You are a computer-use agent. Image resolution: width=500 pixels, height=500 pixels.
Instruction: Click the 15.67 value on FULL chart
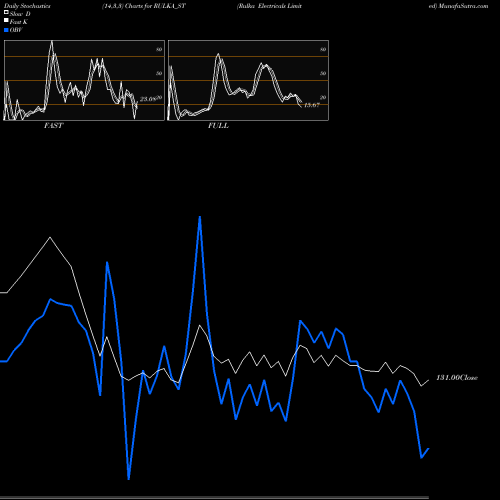[x=312, y=105]
